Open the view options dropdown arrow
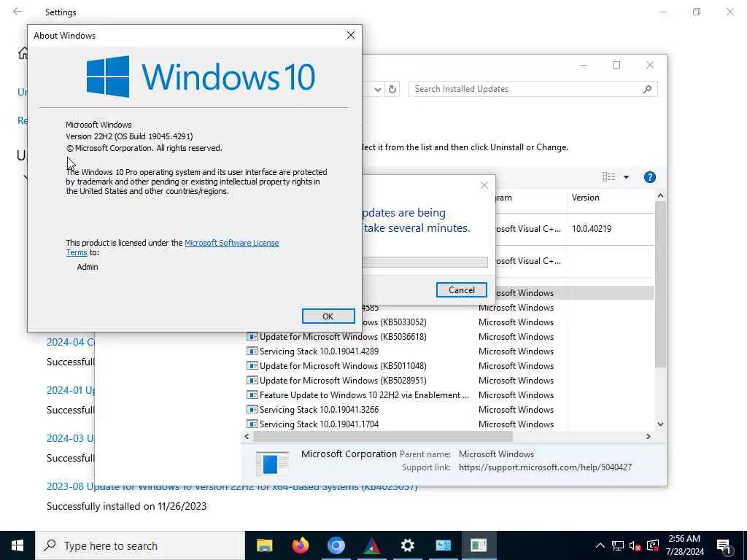Image resolution: width=747 pixels, height=560 pixels. 626,177
